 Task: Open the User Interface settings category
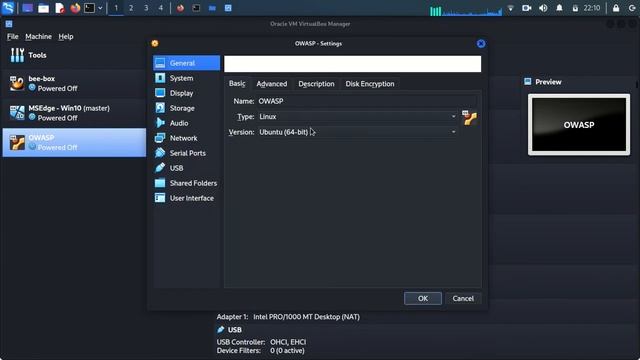[187, 198]
